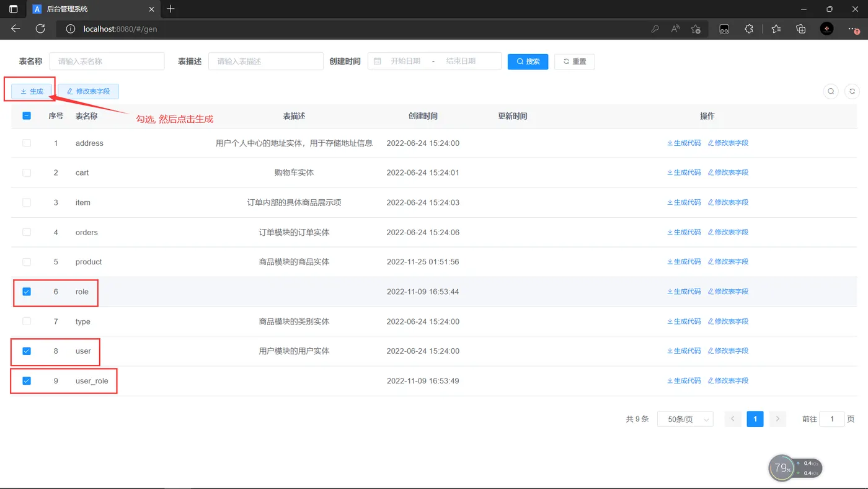Click the 生成 button above table

coord(32,91)
